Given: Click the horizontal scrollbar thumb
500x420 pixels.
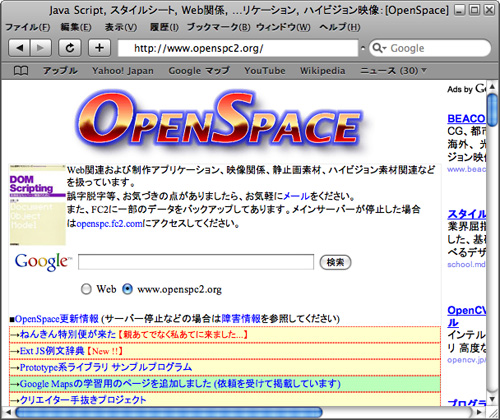Looking at the screenshot, I should click(x=169, y=413).
